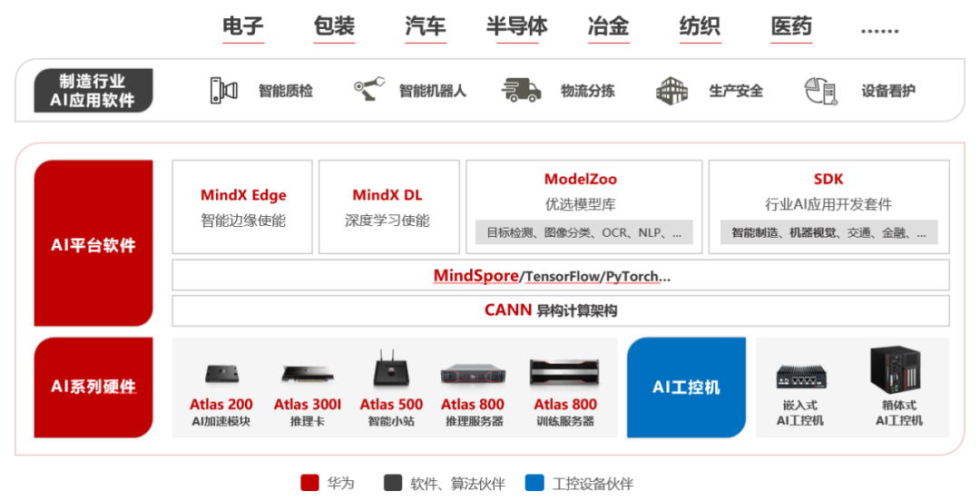
Task: Open the 包装 industry tab
Action: [334, 27]
